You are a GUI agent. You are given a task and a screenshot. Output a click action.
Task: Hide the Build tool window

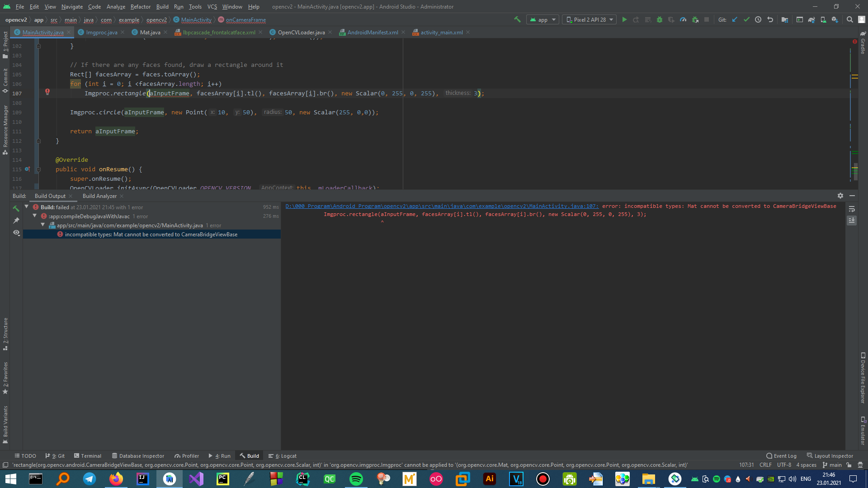coord(852,196)
